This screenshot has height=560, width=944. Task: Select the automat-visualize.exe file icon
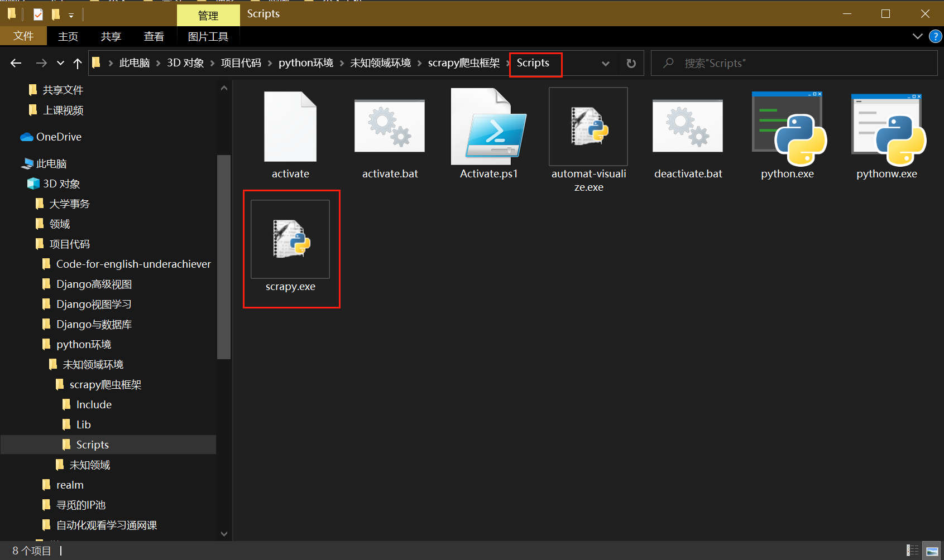[588, 127]
